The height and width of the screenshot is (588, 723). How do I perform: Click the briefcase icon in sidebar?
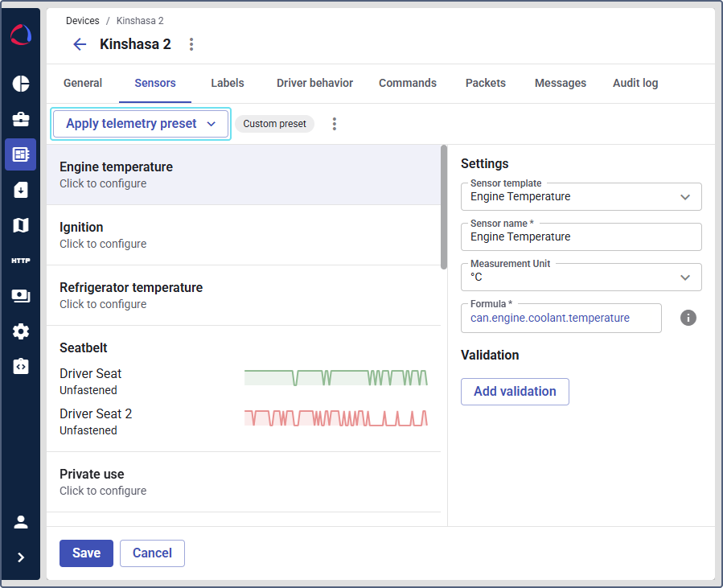[21, 119]
